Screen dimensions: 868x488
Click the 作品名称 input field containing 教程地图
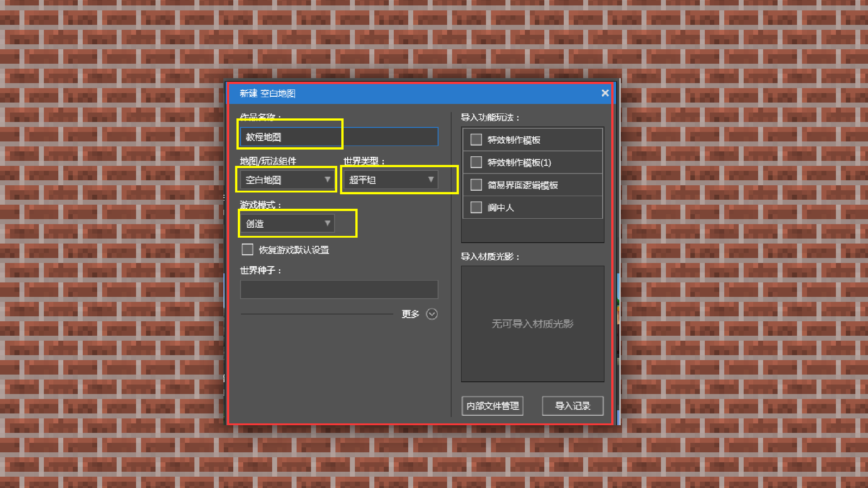tap(339, 137)
